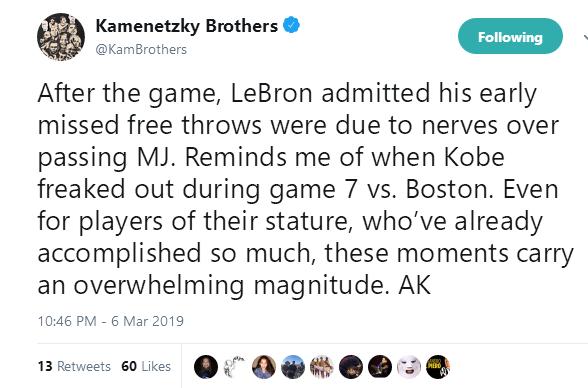
Task: Open liker avatar showing team lineup photo
Action: click(x=322, y=367)
